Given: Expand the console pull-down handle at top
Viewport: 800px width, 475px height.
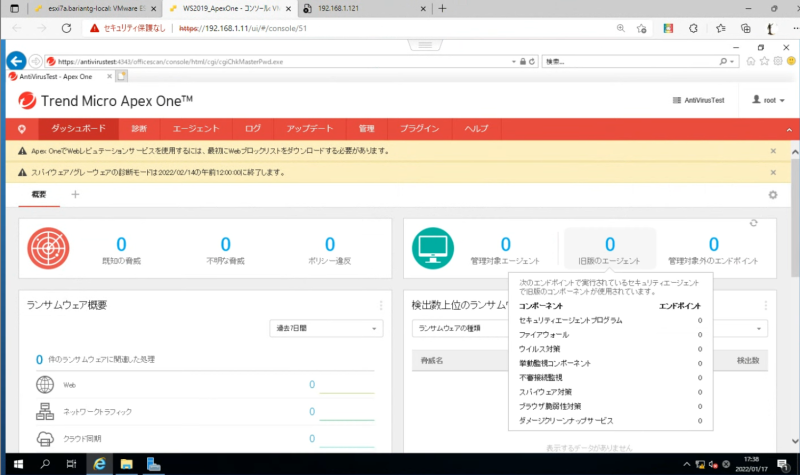Looking at the screenshot, I should tap(425, 45).
